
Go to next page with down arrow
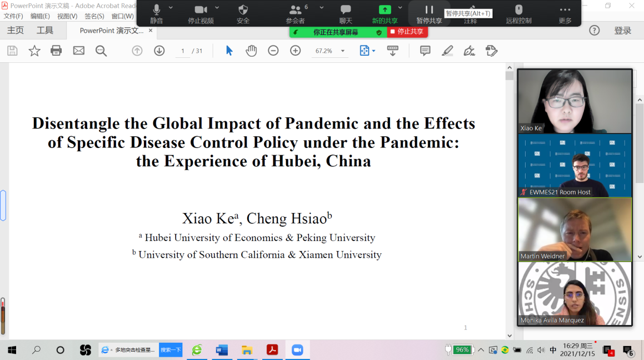click(159, 51)
